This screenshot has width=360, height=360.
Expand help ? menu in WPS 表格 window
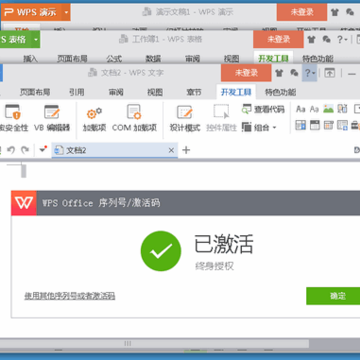(x=342, y=40)
